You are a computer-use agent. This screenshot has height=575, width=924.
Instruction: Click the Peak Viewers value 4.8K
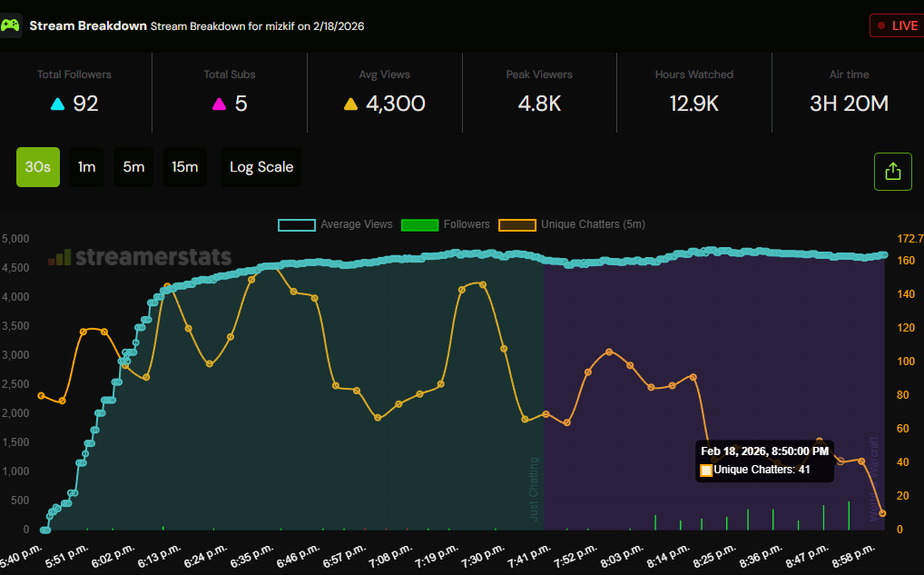pos(539,104)
